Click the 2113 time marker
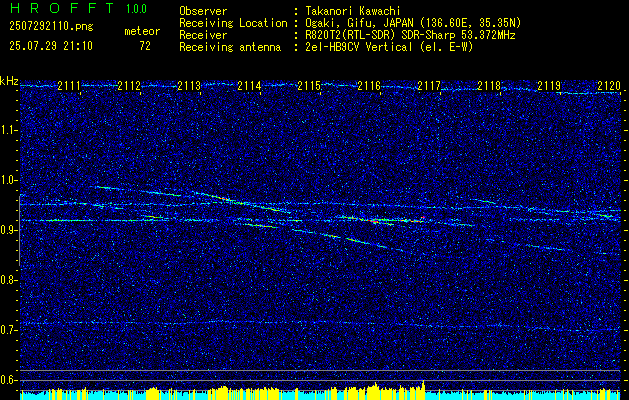This screenshot has width=629, height=400. [x=189, y=86]
